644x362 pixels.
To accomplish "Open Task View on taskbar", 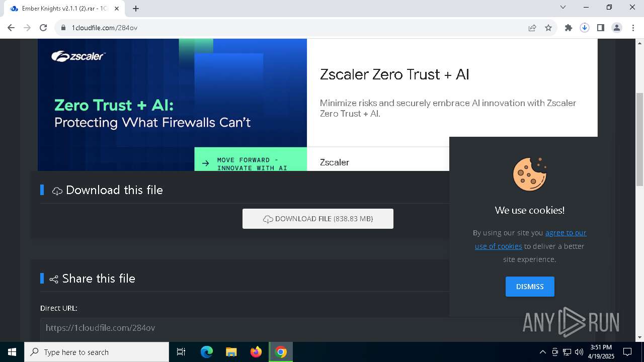I will tap(181, 352).
